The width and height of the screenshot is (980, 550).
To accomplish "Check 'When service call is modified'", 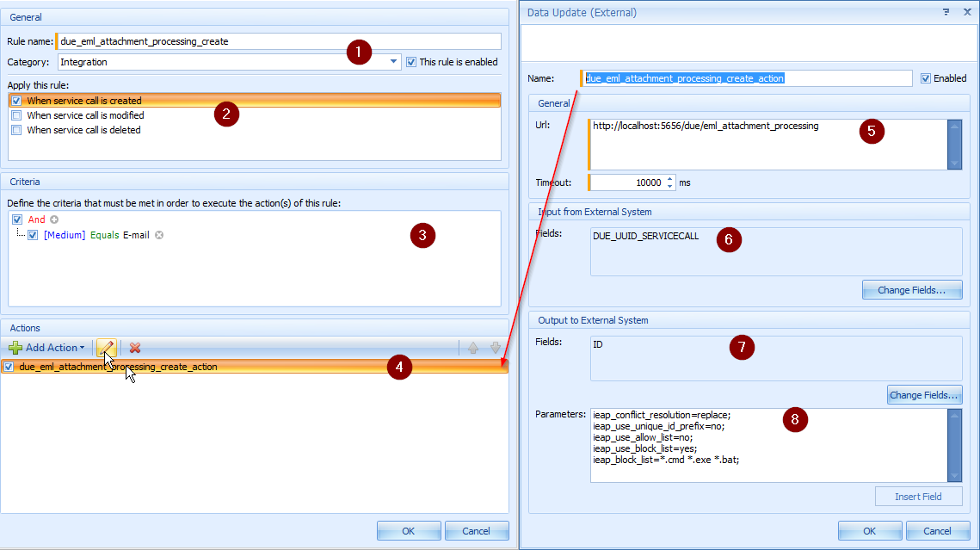I will coord(16,115).
